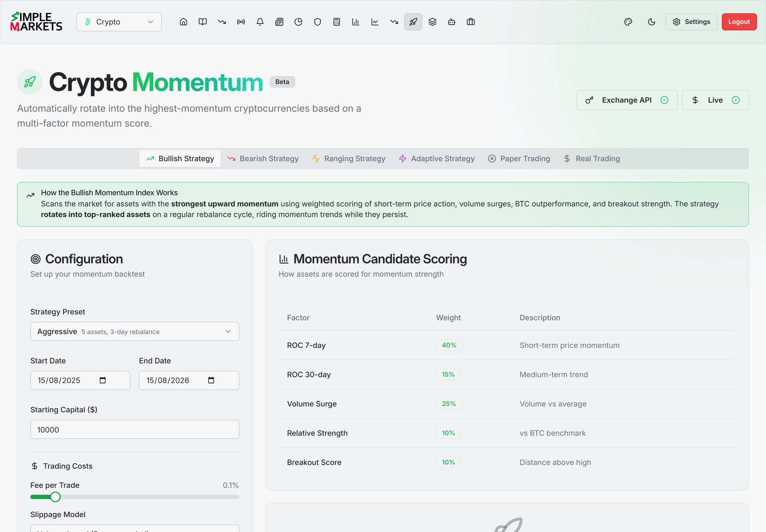The height and width of the screenshot is (532, 766).
Task: Click the Simple Markets logo
Action: pos(36,22)
